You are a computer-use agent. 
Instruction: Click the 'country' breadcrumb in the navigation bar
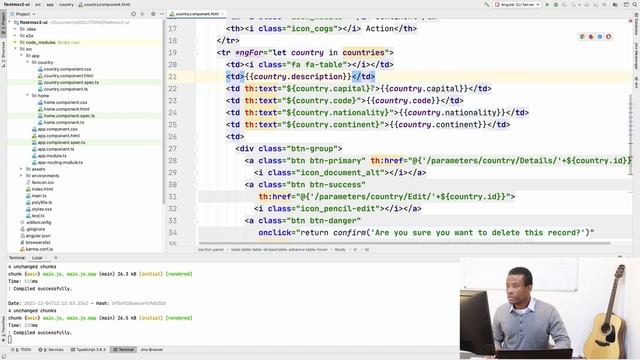coord(66,4)
